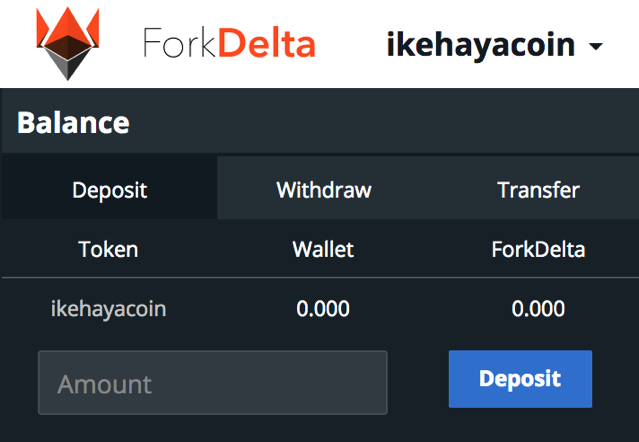Screen dimensions: 639x442
Task: Click the Token column header
Action: click(108, 249)
